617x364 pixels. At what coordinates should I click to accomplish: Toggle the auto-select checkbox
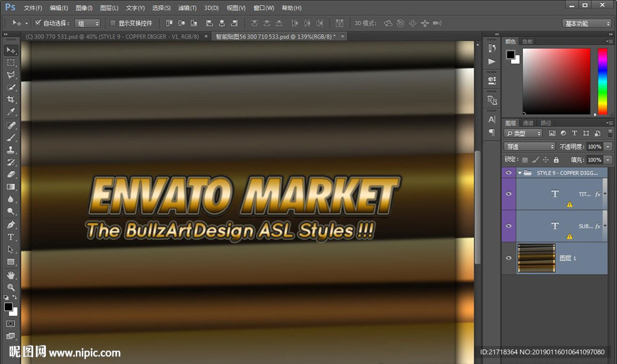point(38,23)
